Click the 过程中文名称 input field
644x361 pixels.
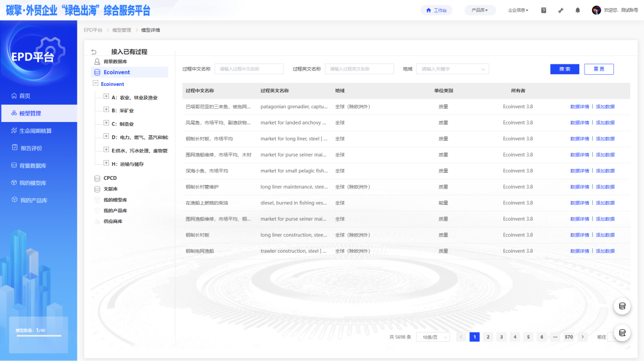click(249, 69)
